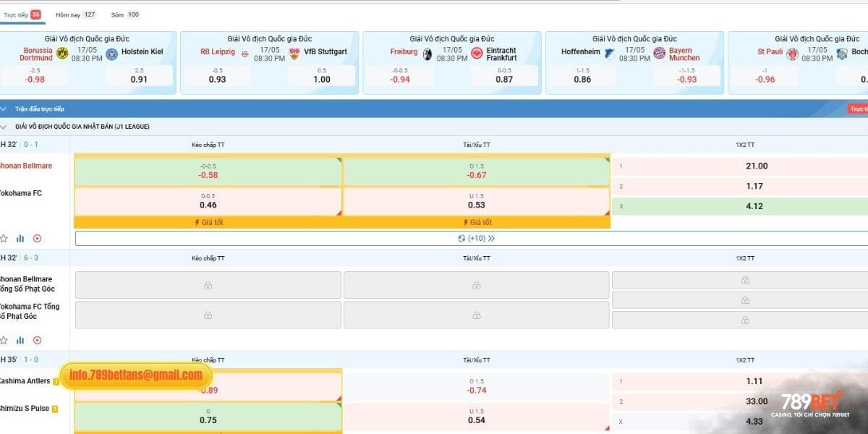Click locked handicap cell for Yokohama FC corners
This screenshot has width=868, height=434.
[208, 315]
